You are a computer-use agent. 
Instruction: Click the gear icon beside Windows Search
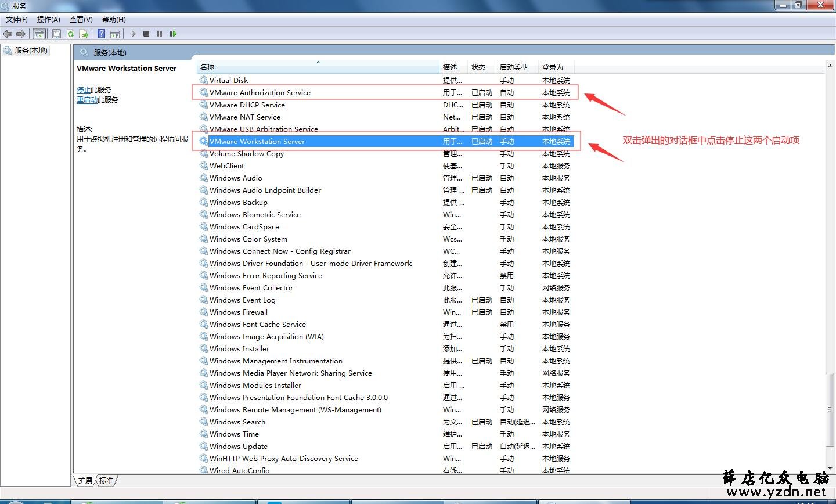click(204, 422)
